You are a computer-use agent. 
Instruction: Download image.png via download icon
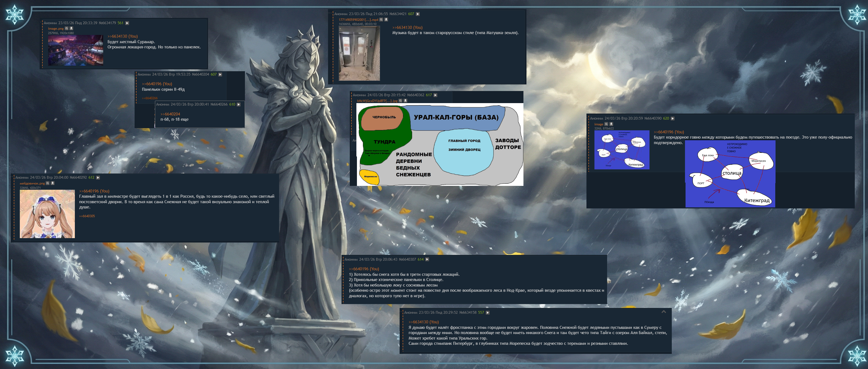pos(72,28)
